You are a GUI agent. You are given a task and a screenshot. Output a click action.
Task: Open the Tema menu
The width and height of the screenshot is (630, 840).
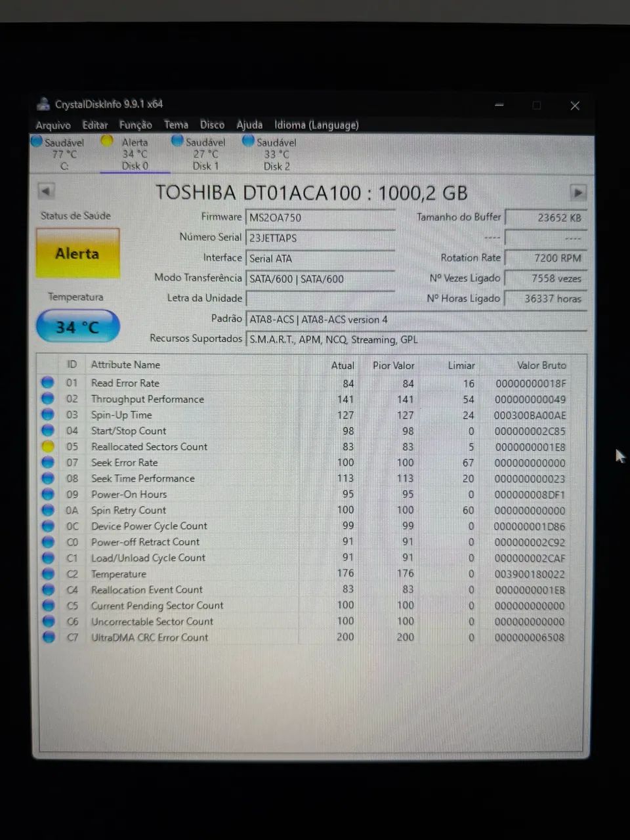pos(175,125)
